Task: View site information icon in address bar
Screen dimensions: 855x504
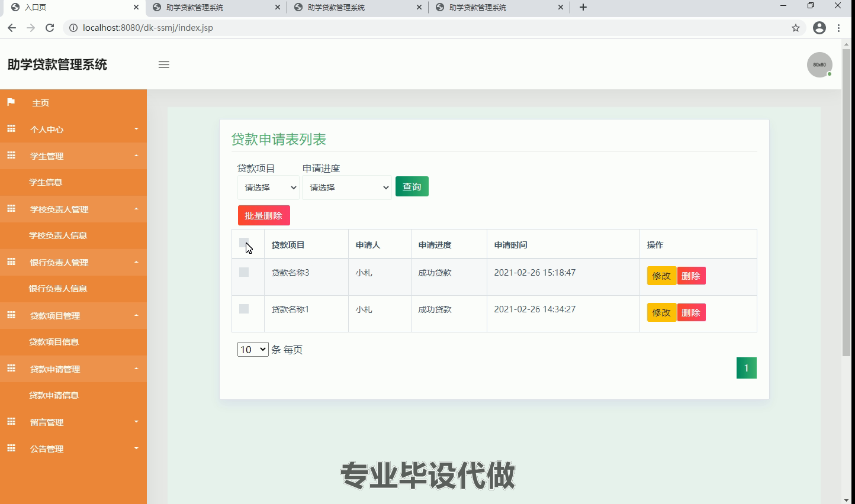Action: coord(73,28)
